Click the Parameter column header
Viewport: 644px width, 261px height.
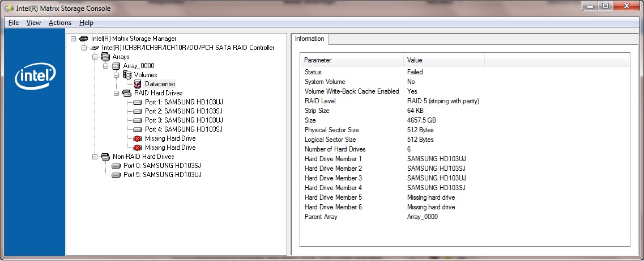(x=352, y=60)
